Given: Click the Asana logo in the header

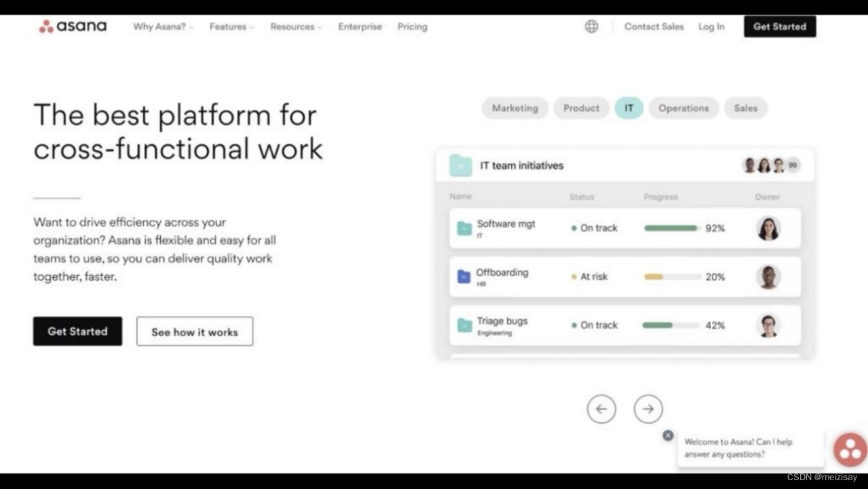Looking at the screenshot, I should [x=73, y=26].
